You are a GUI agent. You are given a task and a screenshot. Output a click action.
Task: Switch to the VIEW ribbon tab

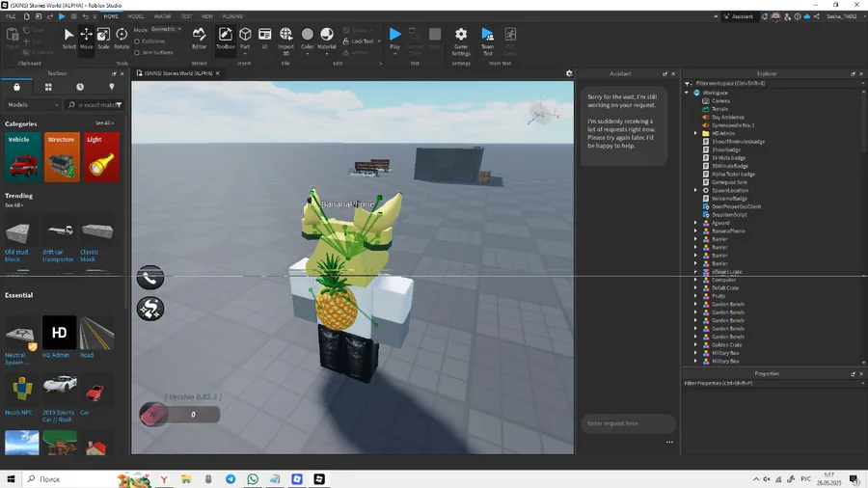207,16
